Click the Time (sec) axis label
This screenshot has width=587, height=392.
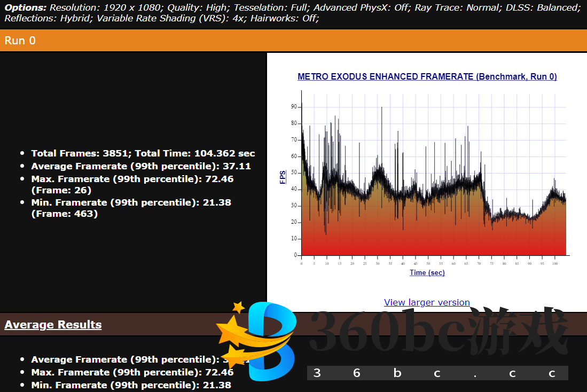[427, 272]
